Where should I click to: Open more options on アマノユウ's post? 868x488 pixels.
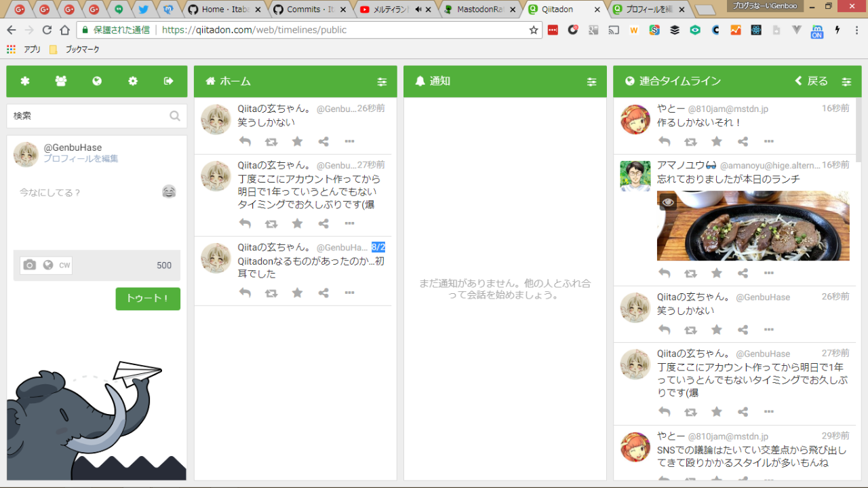(x=768, y=273)
